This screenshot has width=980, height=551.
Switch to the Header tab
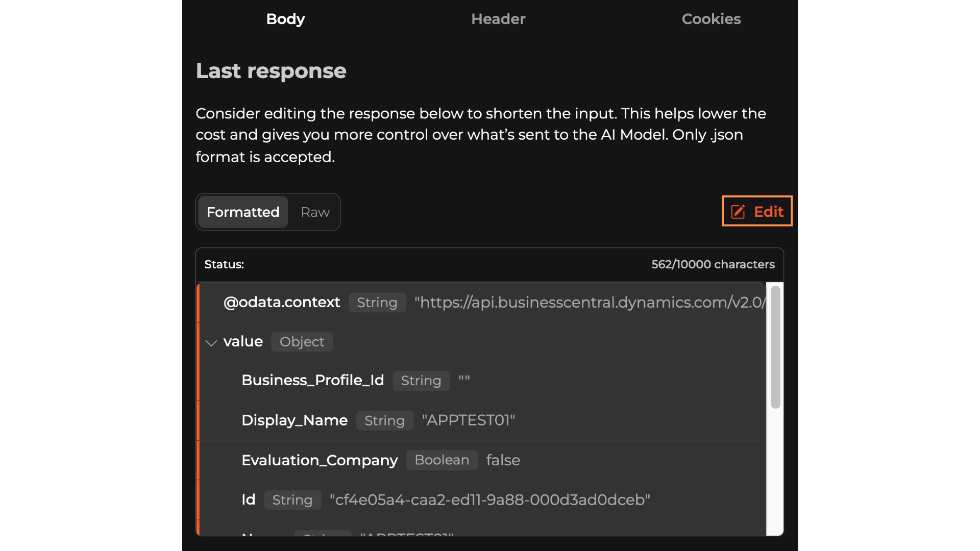[x=498, y=19]
